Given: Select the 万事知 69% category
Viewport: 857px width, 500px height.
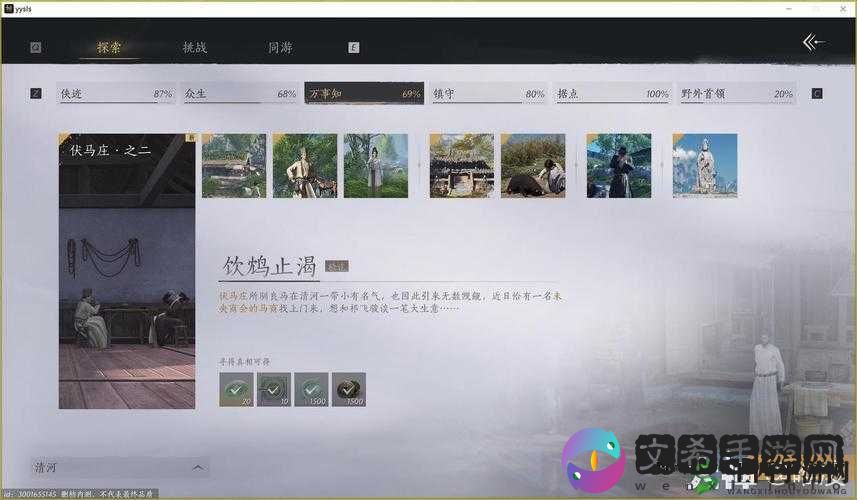Looking at the screenshot, I should (364, 93).
